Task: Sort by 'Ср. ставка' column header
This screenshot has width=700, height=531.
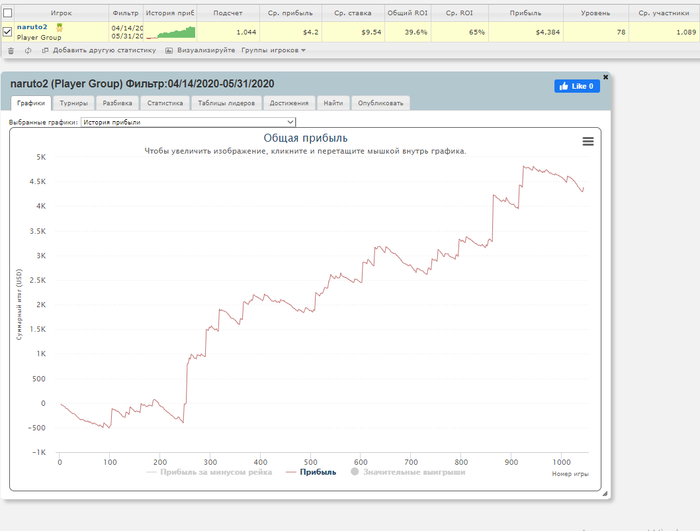Action: click(353, 13)
